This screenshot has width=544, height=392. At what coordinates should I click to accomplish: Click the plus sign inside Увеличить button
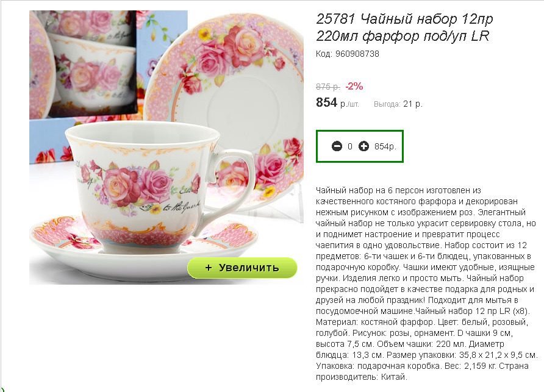pyautogui.click(x=208, y=268)
